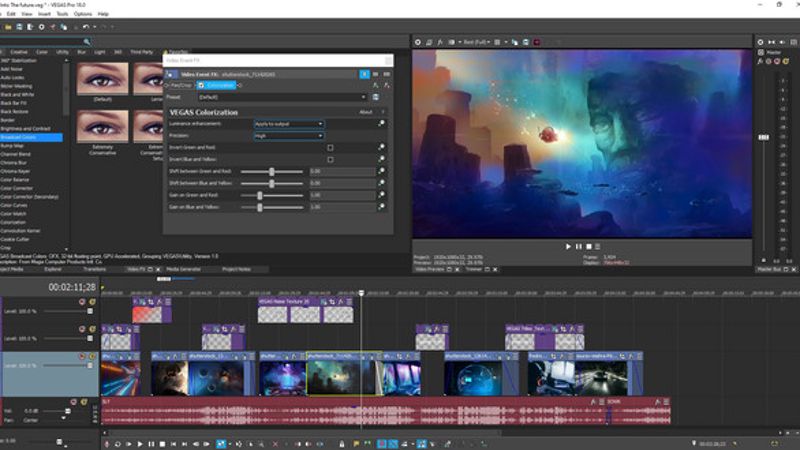This screenshot has width=800, height=450.
Task: Click the search magnifier in the FX search box
Action: click(x=87, y=41)
